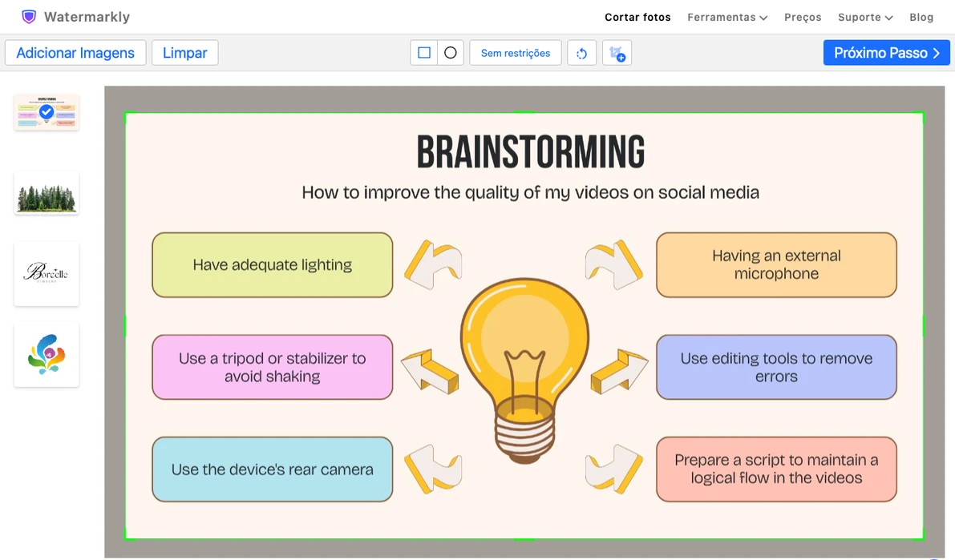
Task: Select the Borcelle logo thumbnail
Action: click(47, 274)
